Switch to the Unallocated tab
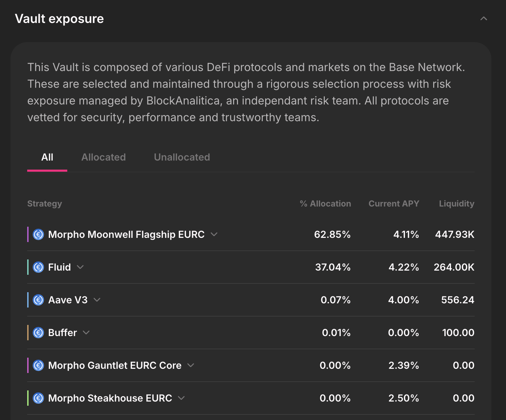The image size is (506, 420). coord(182,157)
